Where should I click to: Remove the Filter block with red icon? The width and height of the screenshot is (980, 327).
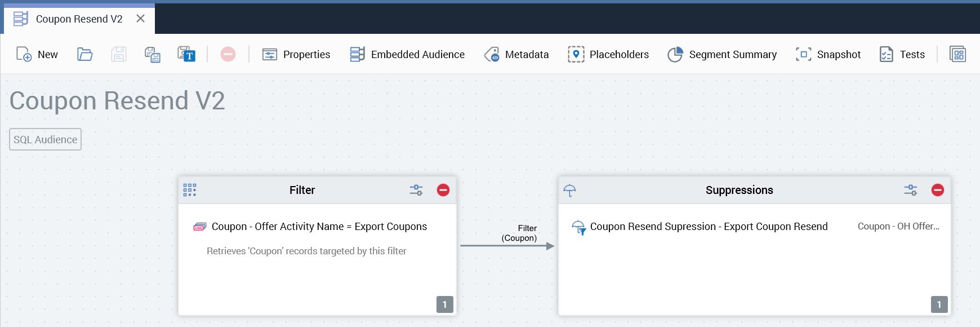443,190
